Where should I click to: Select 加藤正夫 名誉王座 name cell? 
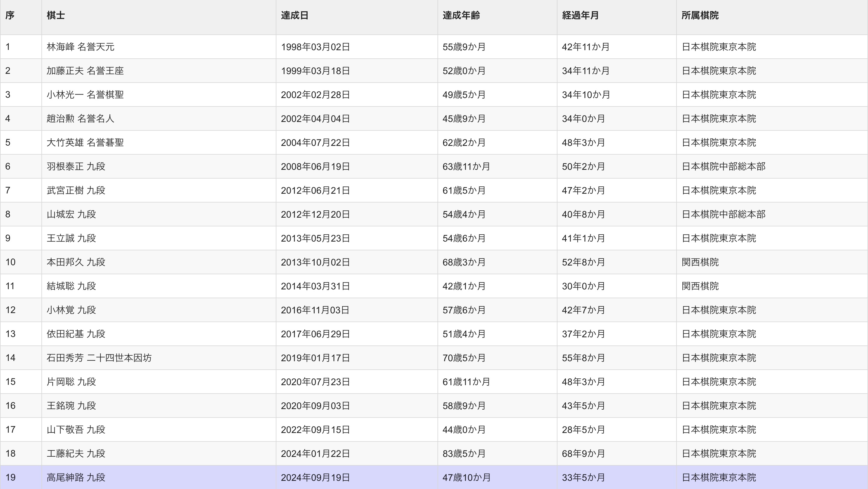[x=85, y=71]
